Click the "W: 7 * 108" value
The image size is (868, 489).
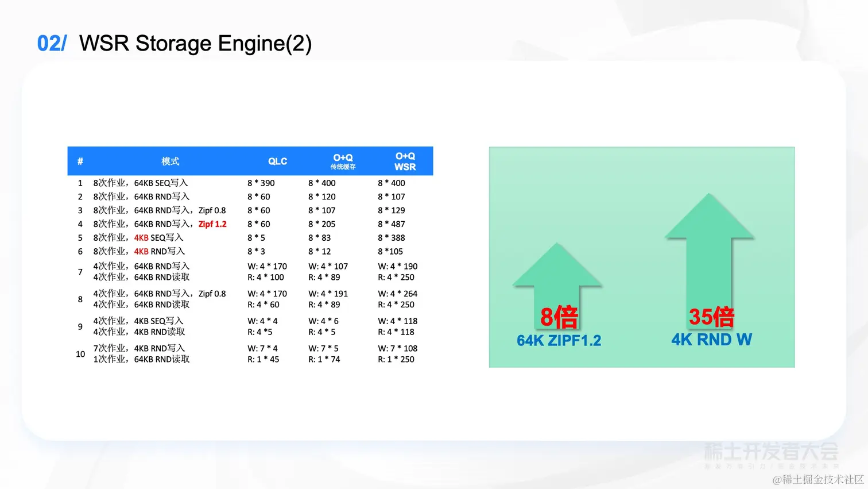[x=398, y=348]
